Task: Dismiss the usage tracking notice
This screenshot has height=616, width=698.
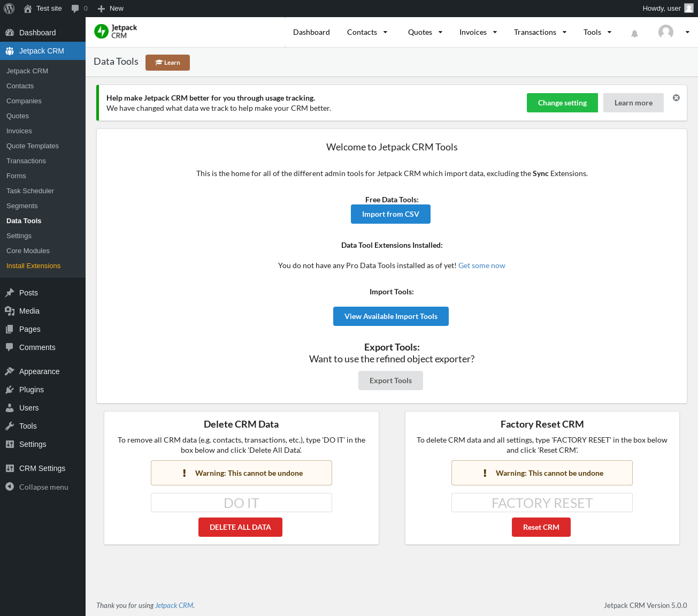Action: [x=676, y=98]
